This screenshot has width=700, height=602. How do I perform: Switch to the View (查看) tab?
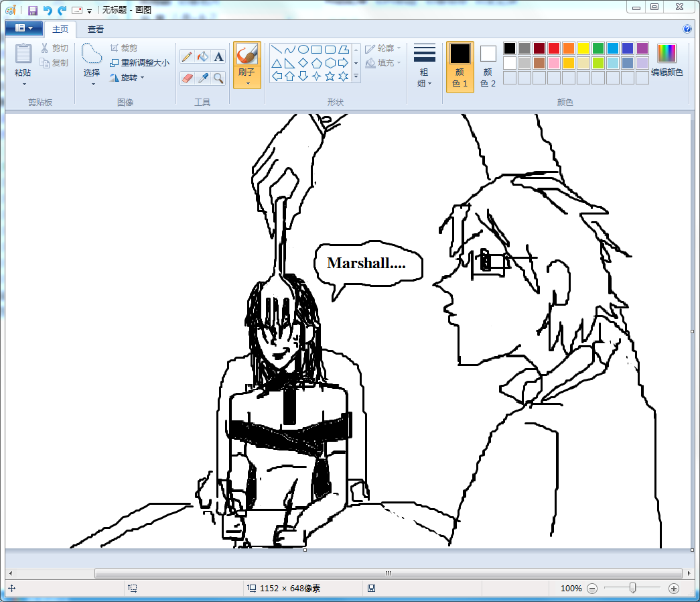(96, 29)
